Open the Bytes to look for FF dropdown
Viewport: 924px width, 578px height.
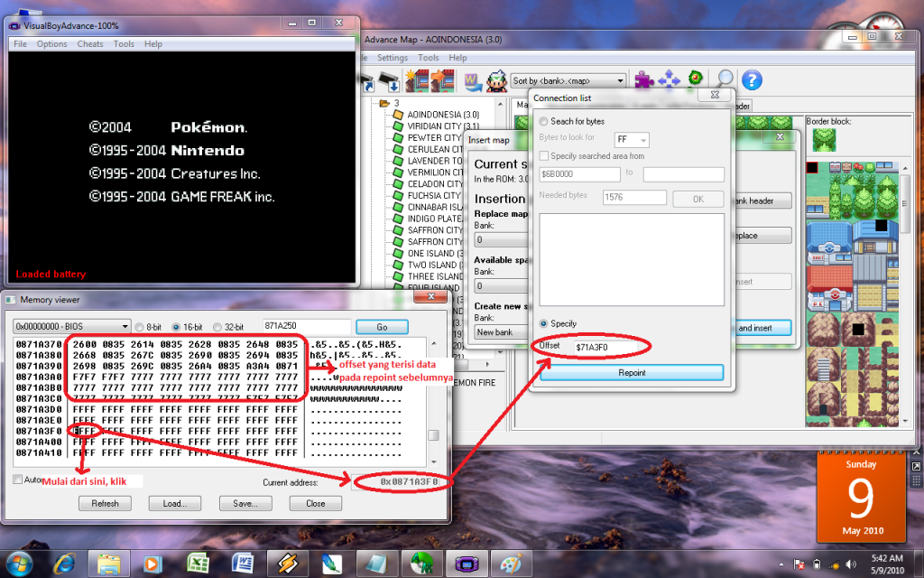pos(631,140)
